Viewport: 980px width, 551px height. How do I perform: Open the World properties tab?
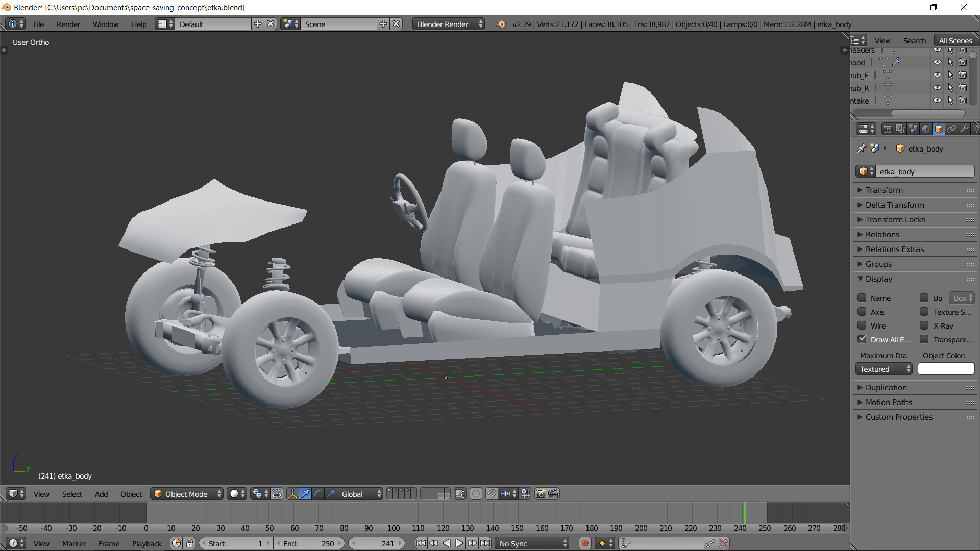[x=926, y=129]
